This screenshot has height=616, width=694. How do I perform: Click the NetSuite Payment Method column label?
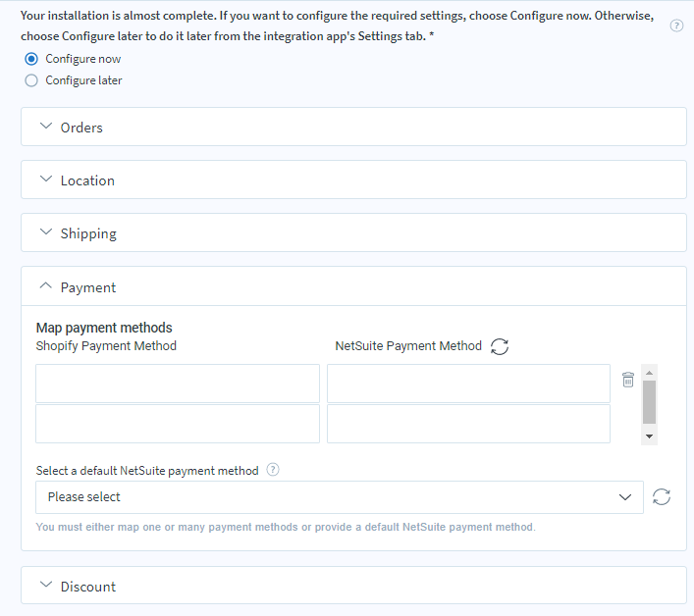[x=408, y=346]
